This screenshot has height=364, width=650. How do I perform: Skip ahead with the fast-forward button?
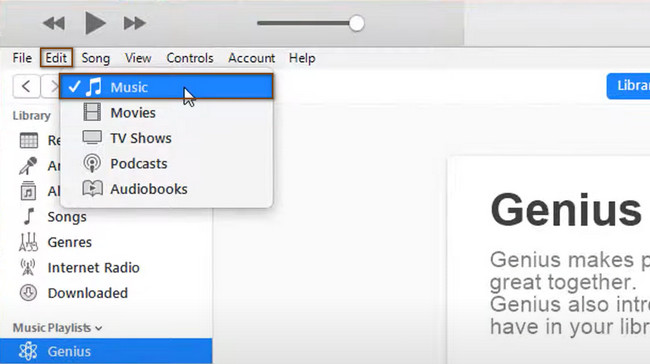point(135,23)
